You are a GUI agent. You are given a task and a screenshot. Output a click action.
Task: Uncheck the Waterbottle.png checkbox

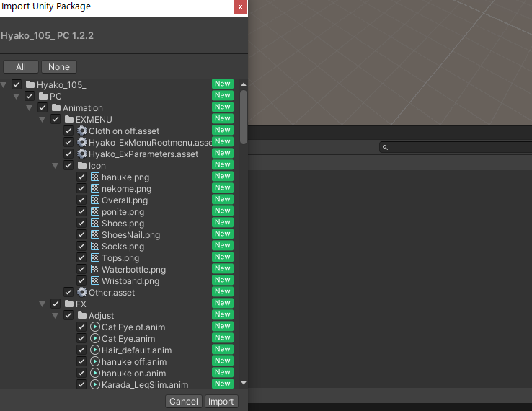tap(81, 269)
